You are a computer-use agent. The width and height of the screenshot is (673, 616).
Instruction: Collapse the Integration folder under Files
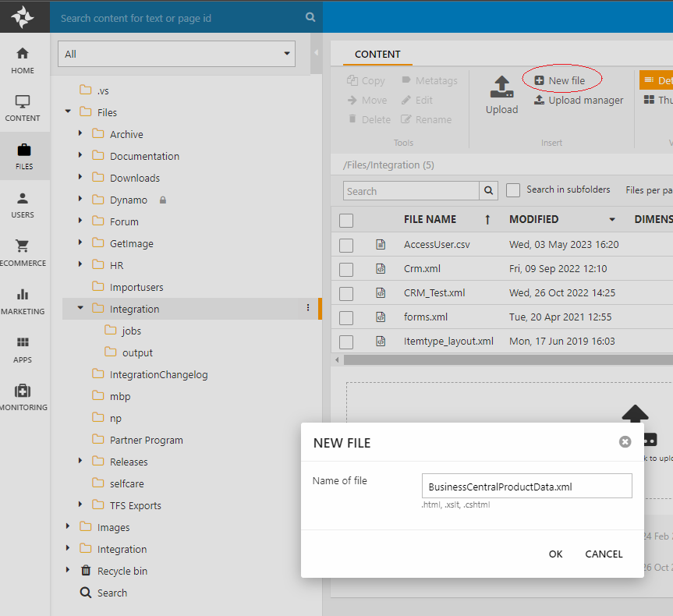tap(80, 309)
